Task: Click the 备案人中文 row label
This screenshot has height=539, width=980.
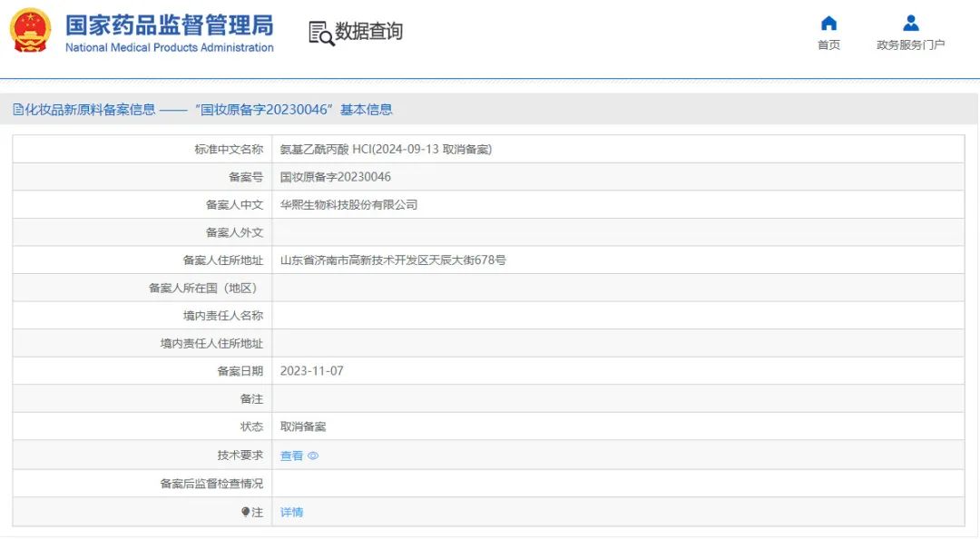Action: 234,204
